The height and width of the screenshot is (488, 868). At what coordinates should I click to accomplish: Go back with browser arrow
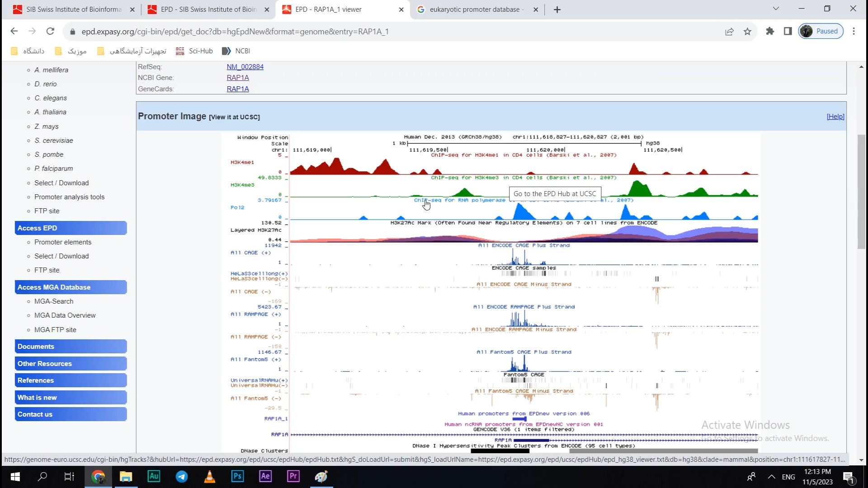tap(14, 31)
